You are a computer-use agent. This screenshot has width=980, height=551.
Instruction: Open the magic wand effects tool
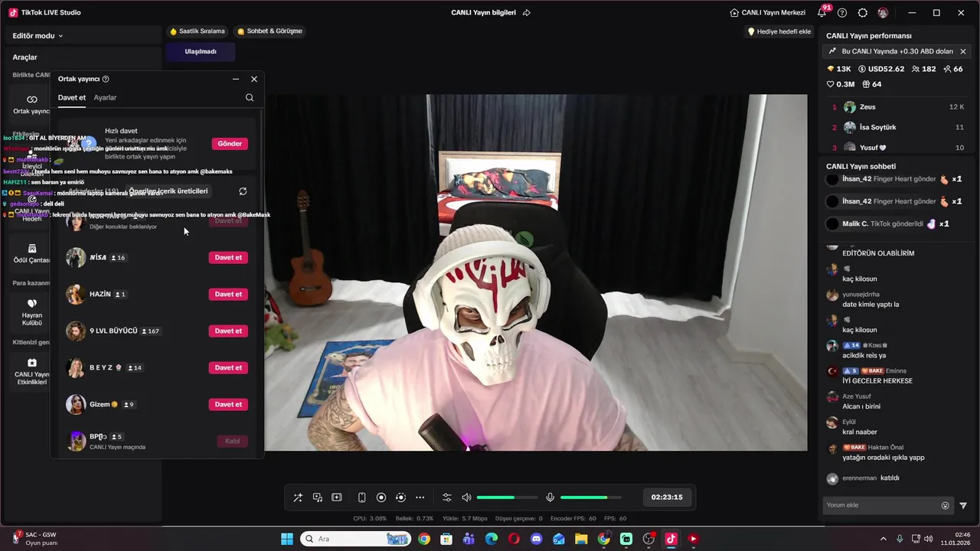[298, 497]
